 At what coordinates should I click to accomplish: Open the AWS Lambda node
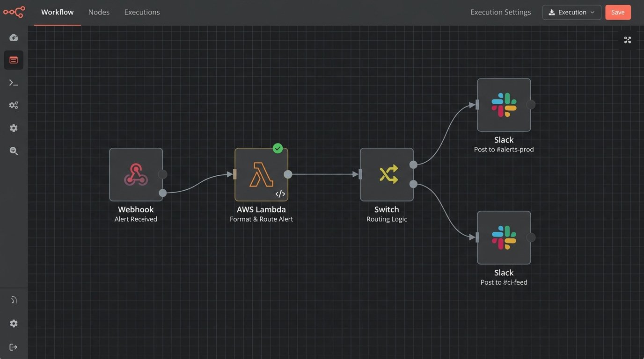coord(261,174)
